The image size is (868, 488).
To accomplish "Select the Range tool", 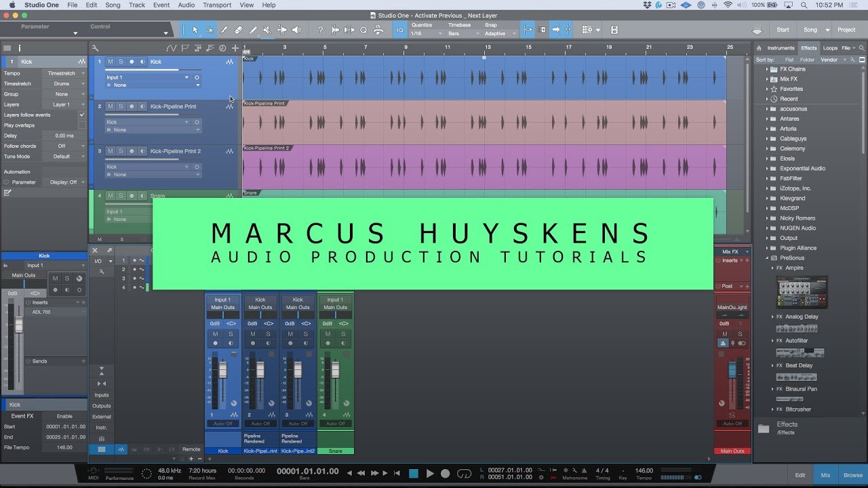I will 210,30.
